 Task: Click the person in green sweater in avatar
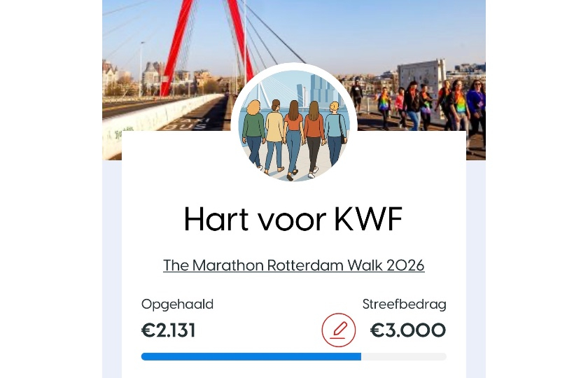coord(253,133)
